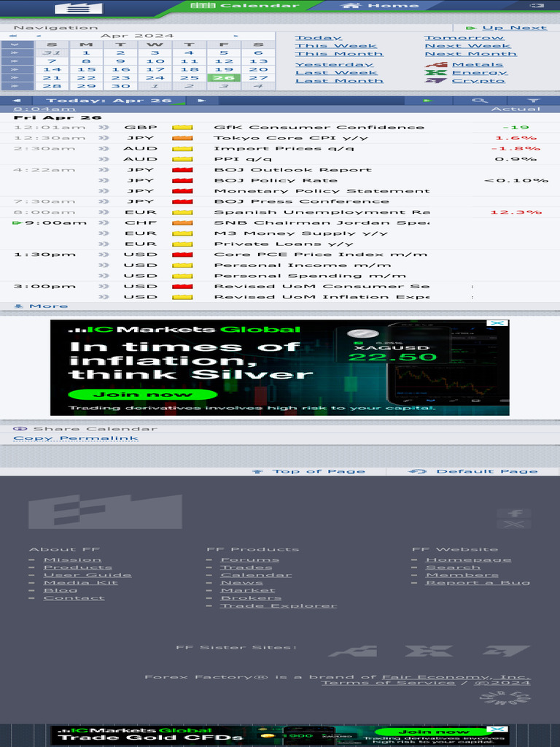Open detail icon for Tokyo Core CPI

click(x=104, y=138)
